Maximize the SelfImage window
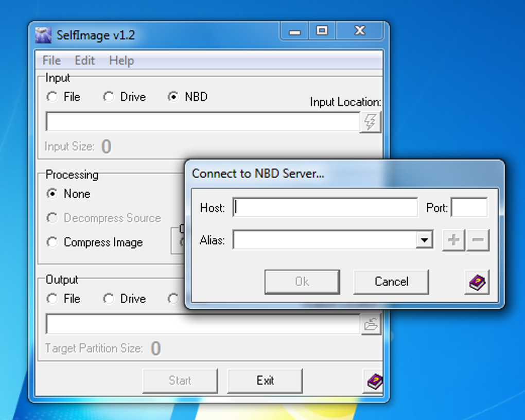This screenshot has height=420, width=525. (322, 31)
